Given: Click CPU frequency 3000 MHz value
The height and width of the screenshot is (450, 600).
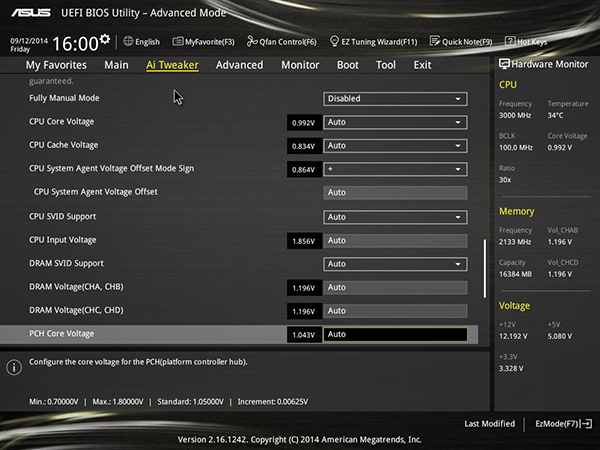Looking at the screenshot, I should coord(515,115).
